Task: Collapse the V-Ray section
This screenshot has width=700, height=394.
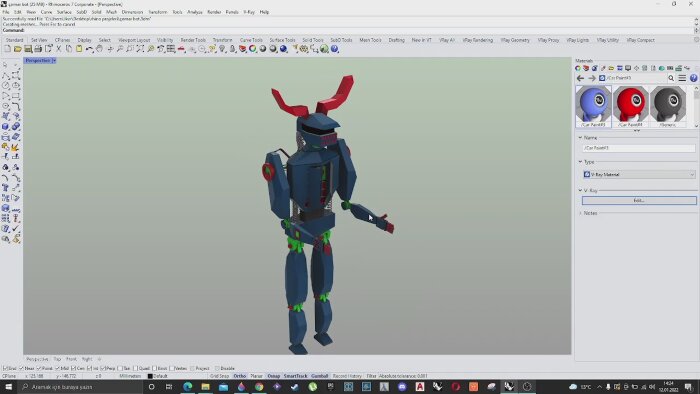Action: (580, 191)
